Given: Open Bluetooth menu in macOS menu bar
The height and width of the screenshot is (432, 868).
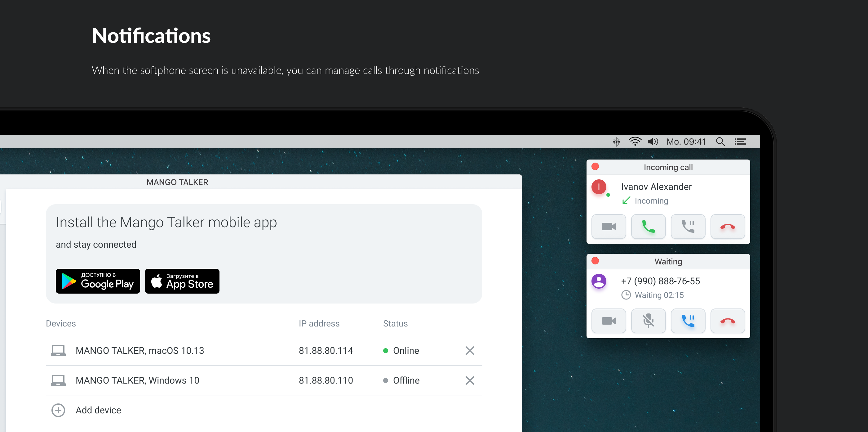Looking at the screenshot, I should (x=616, y=142).
